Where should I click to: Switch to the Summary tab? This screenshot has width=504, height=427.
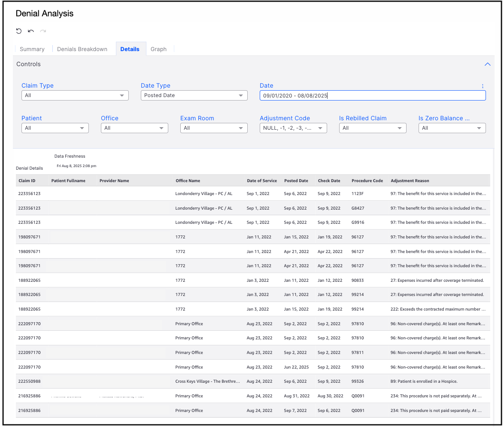pos(32,49)
